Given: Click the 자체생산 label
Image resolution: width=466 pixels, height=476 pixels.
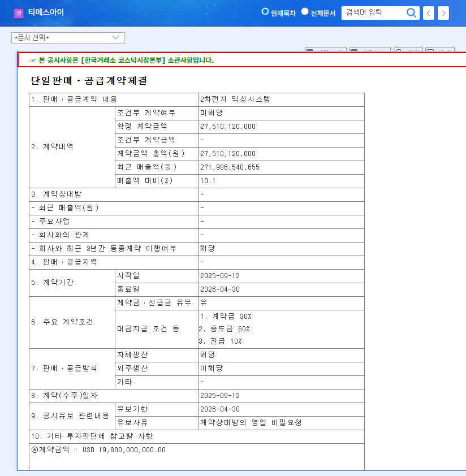Looking at the screenshot, I should tap(132, 355).
